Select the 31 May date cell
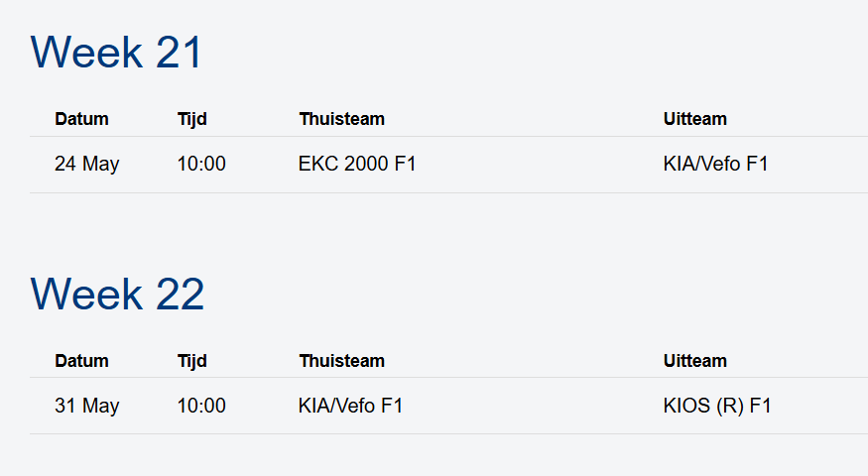The image size is (868, 476). pyautogui.click(x=87, y=406)
